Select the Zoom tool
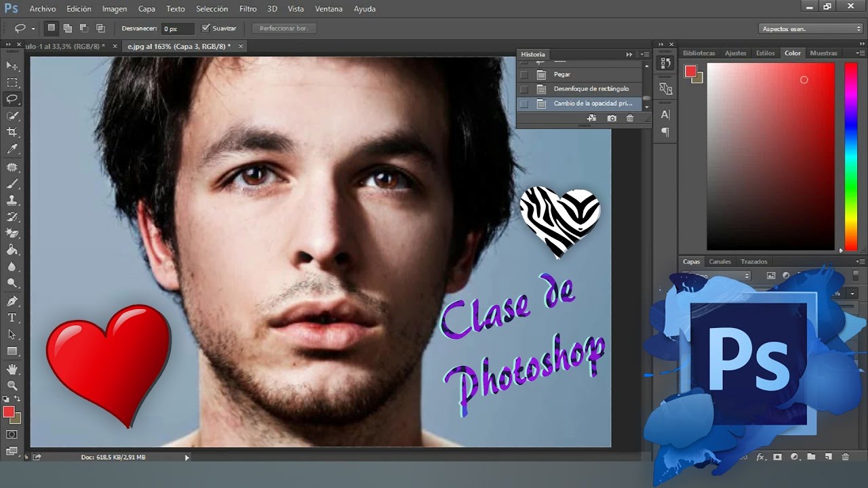This screenshot has width=868, height=488. [x=12, y=385]
